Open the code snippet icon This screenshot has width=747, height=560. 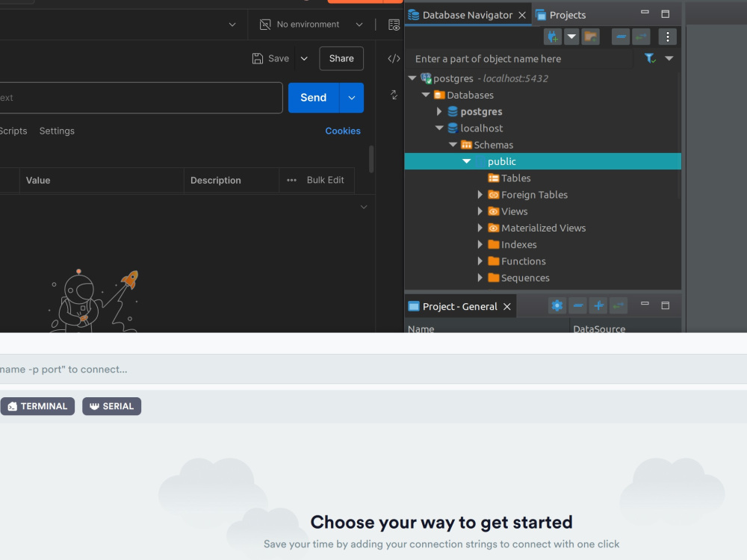(394, 58)
